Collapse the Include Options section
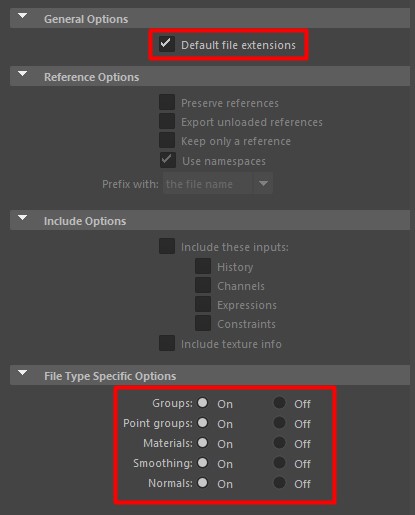This screenshot has width=415, height=515. [22, 218]
